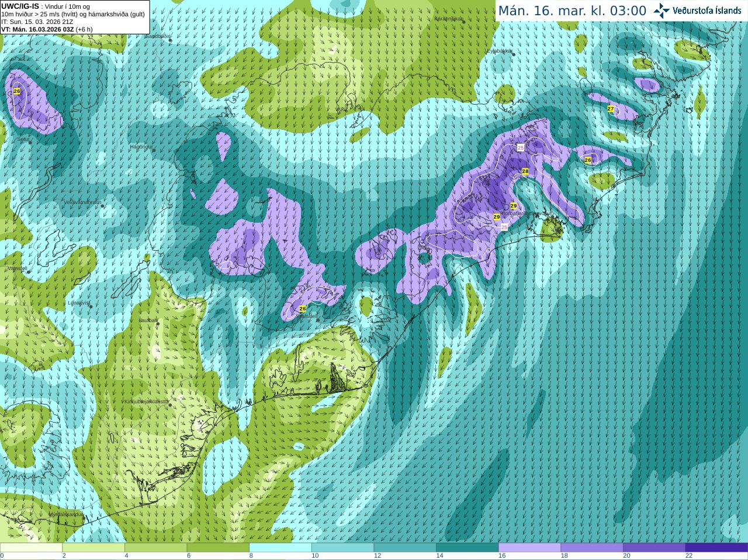Click the Kárahnjúkar station dot
Viewport: 748px width, 560px height.
tap(463, 21)
